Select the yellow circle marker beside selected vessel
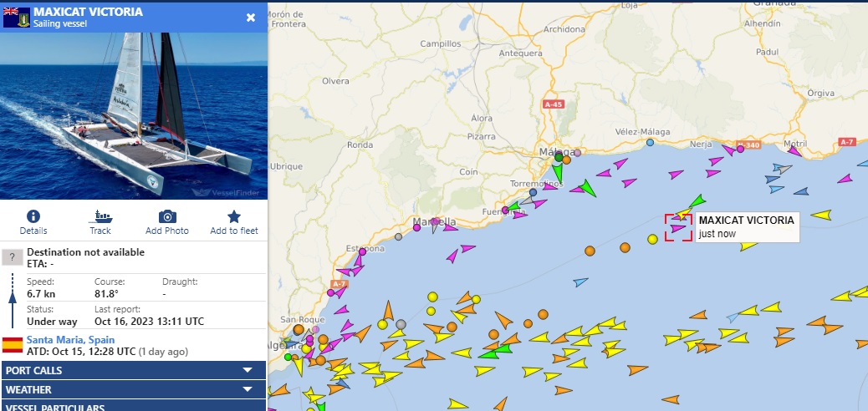The height and width of the screenshot is (411, 868). [x=652, y=239]
